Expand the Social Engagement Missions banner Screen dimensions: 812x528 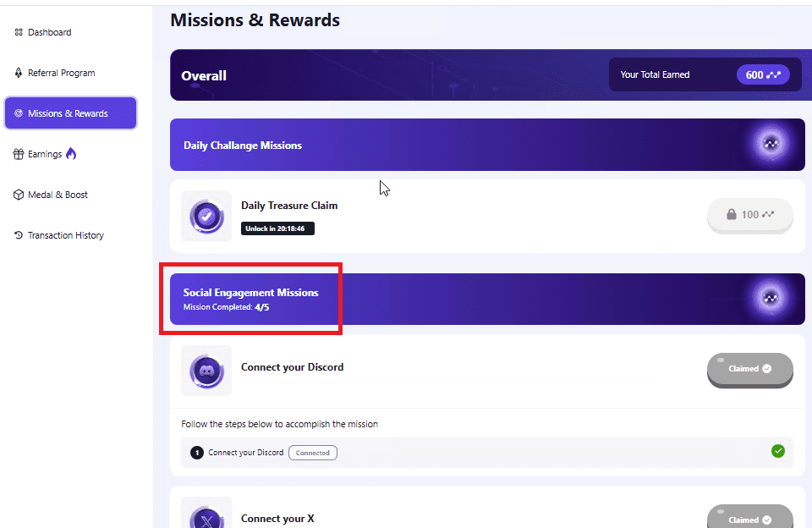pyautogui.click(x=487, y=299)
